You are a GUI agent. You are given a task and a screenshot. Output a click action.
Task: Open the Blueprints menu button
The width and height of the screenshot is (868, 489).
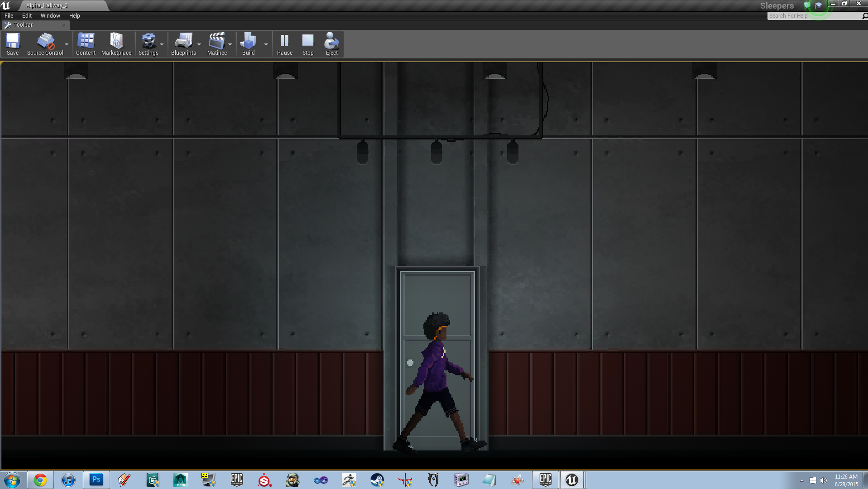coord(183,44)
